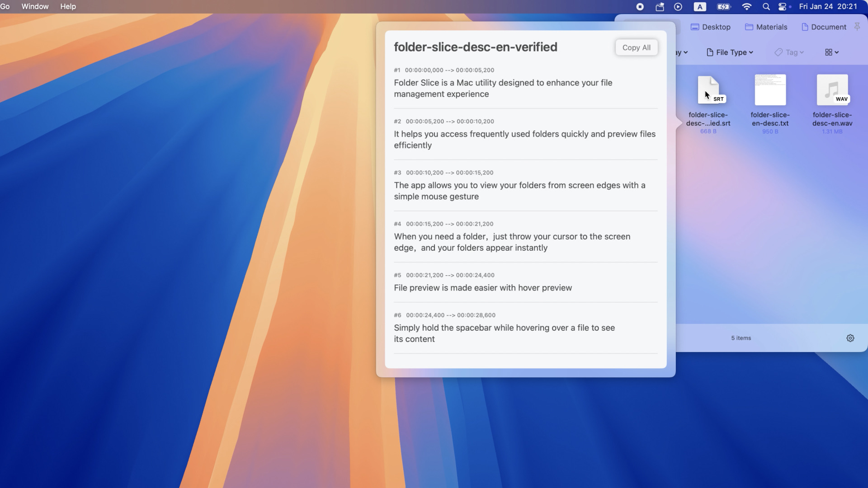Open the Wi-Fi status menu
The image size is (868, 488).
pyautogui.click(x=747, y=6)
